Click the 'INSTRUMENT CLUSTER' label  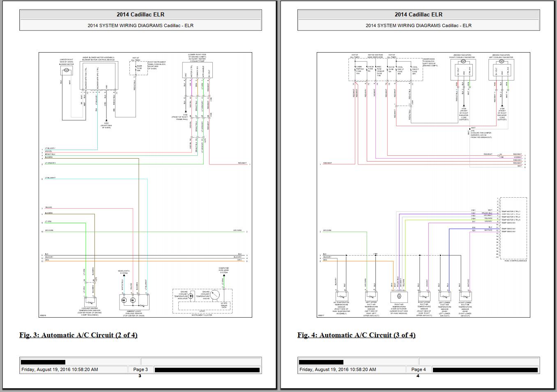click(203, 315)
